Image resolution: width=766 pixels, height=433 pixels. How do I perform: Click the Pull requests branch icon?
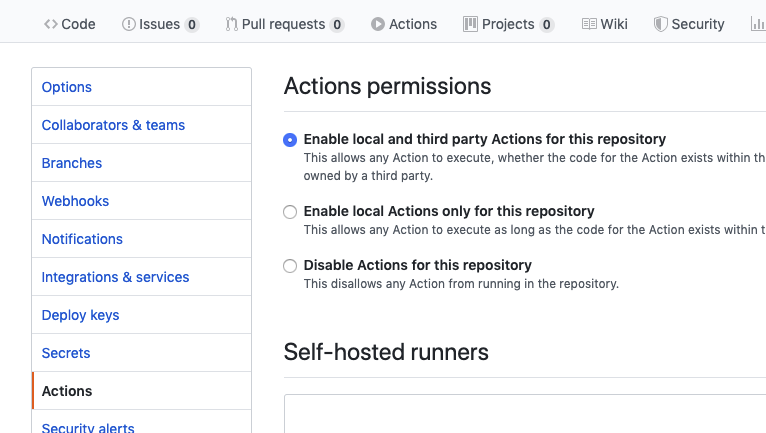click(232, 24)
